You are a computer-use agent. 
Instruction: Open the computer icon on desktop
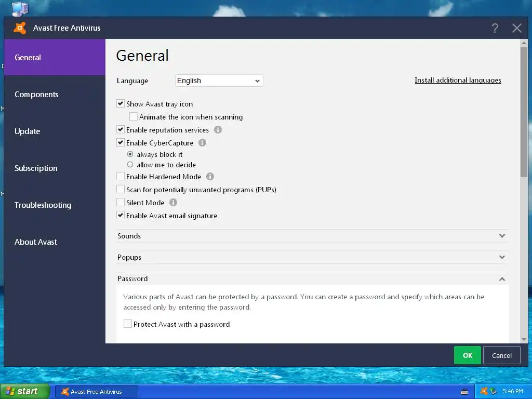click(x=20, y=8)
